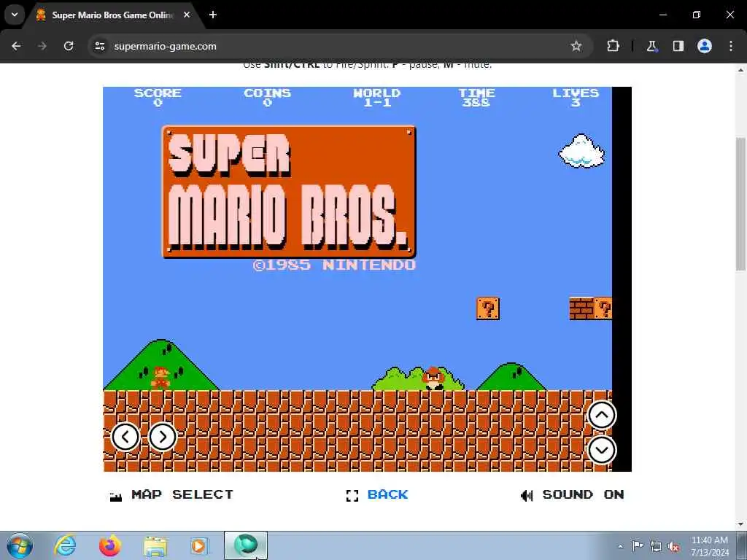
Task: Open the Chrome three-dot menu
Action: point(731,46)
